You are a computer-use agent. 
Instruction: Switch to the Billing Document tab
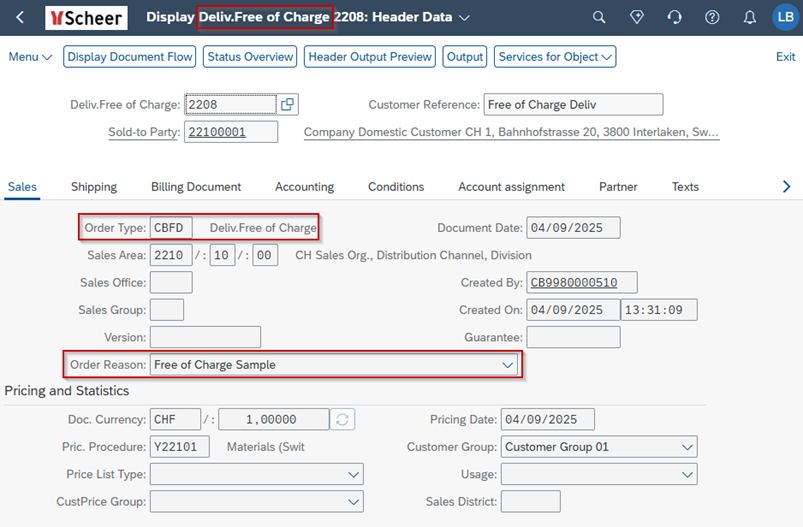(x=196, y=187)
